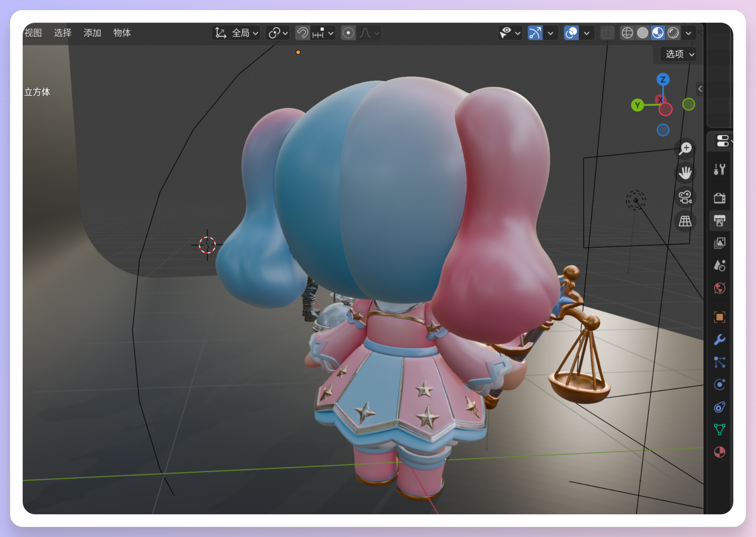Toggle perspective/orthographic grid icon
756x537 pixels.
685,221
